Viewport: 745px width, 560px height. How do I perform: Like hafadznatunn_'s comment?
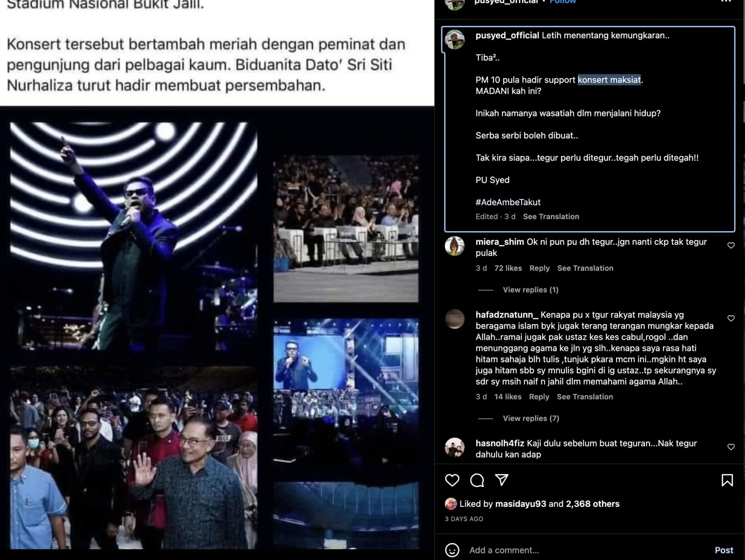[x=731, y=318]
